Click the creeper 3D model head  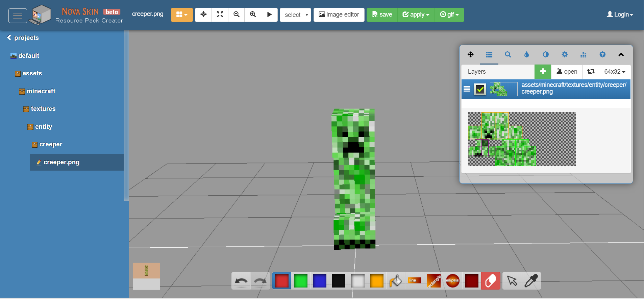353,134
